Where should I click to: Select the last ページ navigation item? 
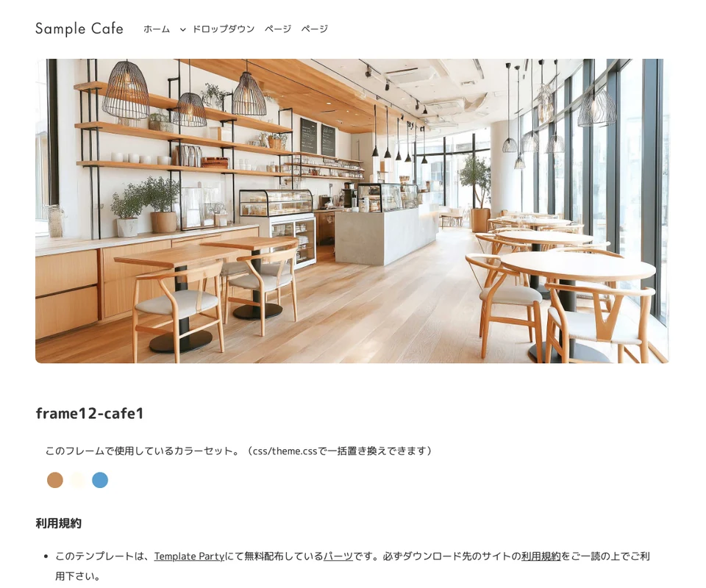tap(314, 29)
